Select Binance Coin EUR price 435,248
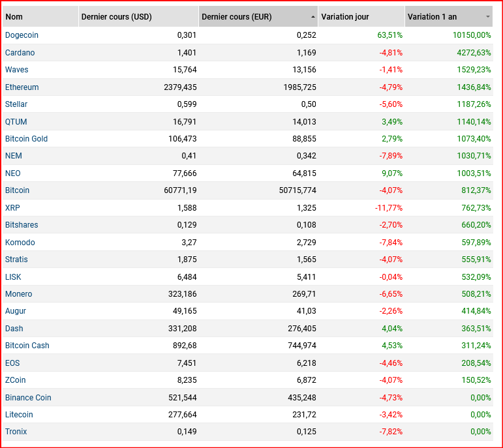 point(302,398)
